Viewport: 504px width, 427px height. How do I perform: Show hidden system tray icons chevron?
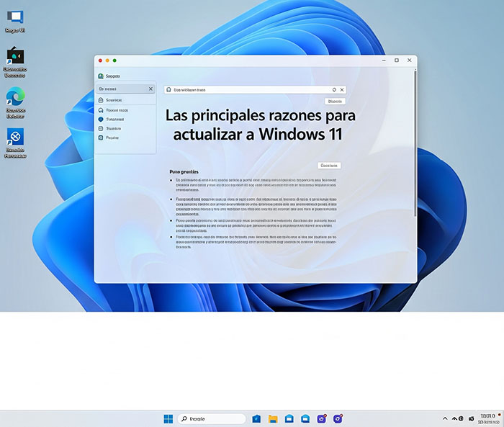(x=445, y=418)
